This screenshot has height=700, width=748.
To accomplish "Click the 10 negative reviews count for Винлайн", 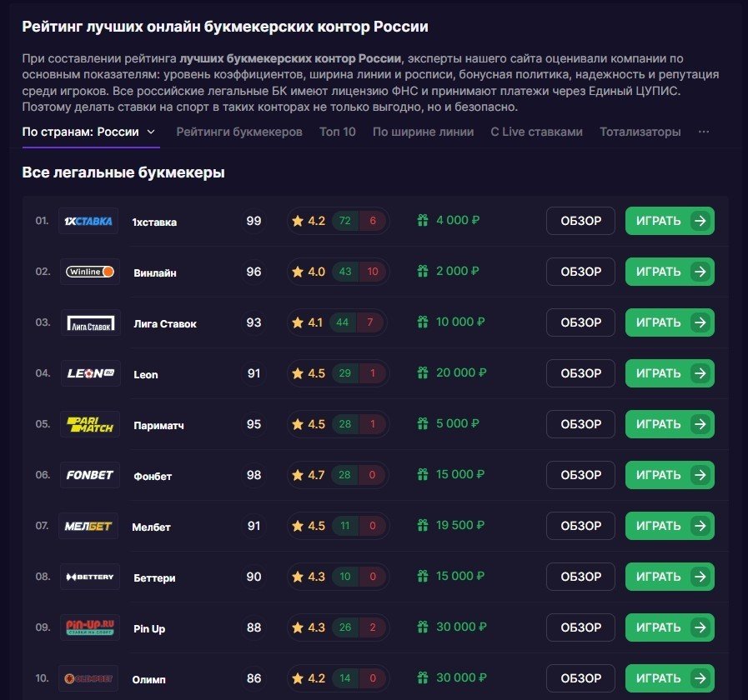I will pyautogui.click(x=373, y=272).
